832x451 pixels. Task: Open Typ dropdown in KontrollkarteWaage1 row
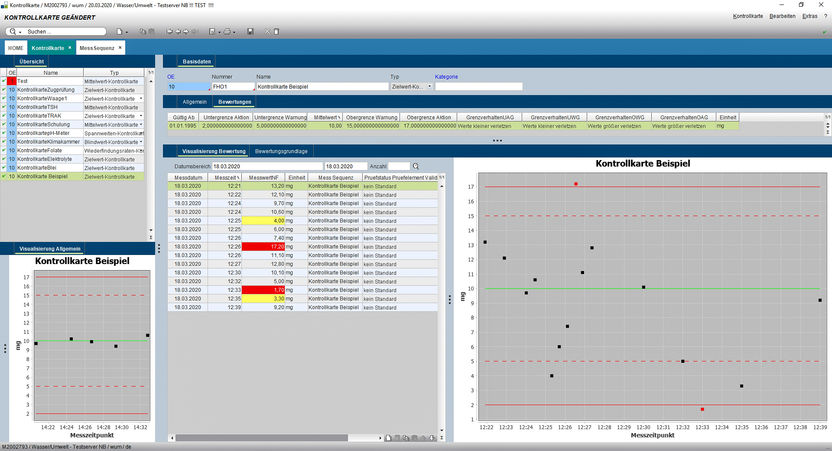(x=141, y=99)
